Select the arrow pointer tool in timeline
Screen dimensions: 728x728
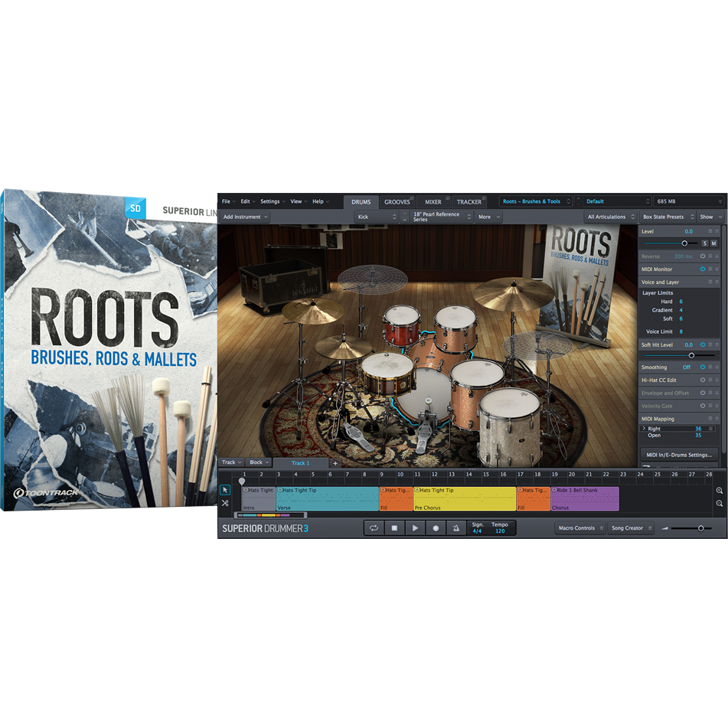pos(225,489)
